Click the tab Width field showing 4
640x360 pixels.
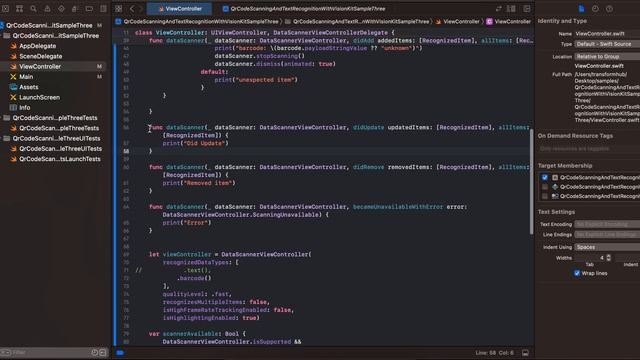(590, 258)
